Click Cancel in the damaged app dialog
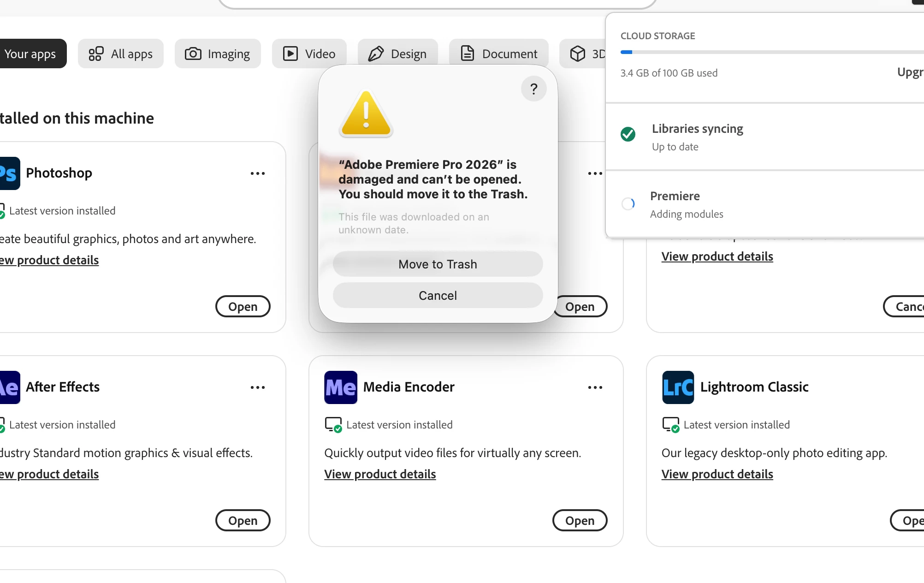The image size is (924, 583). point(438,295)
